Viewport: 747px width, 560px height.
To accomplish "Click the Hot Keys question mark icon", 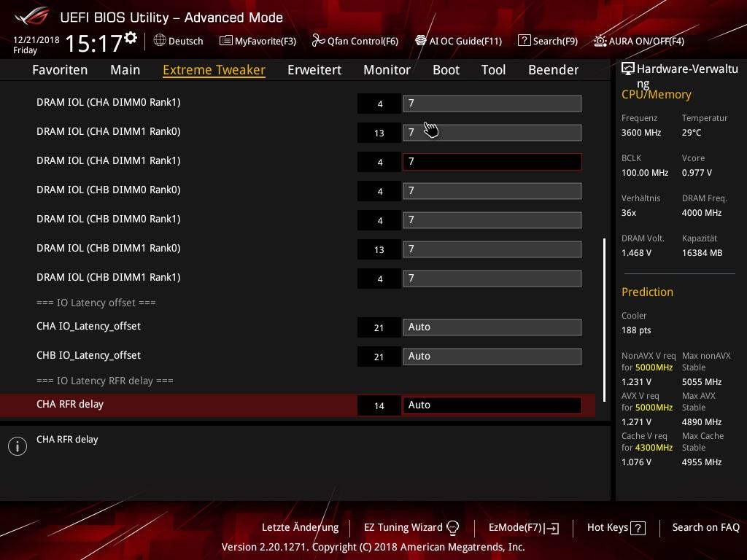I will click(638, 528).
